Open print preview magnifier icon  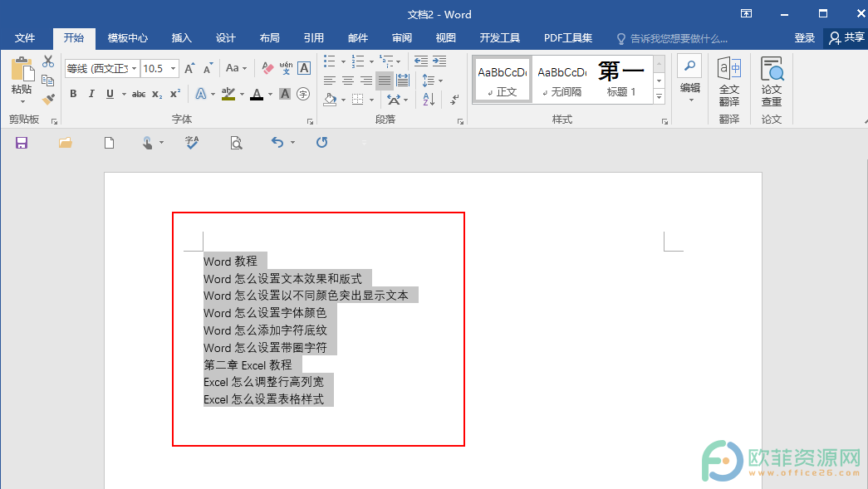(x=236, y=144)
